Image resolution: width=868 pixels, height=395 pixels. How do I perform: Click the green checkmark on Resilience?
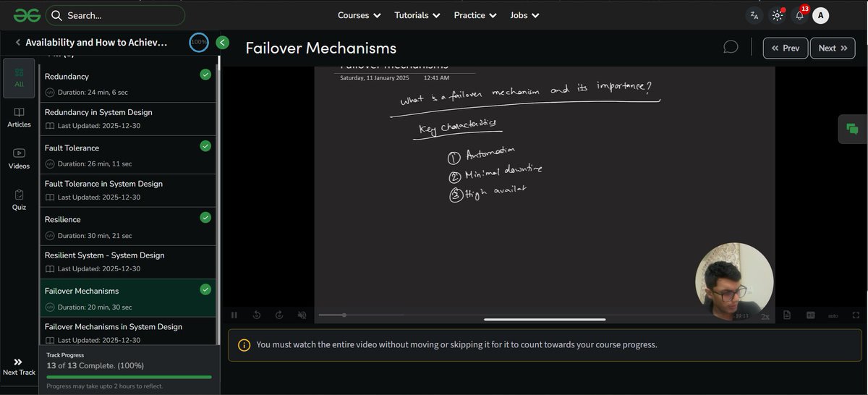(205, 218)
